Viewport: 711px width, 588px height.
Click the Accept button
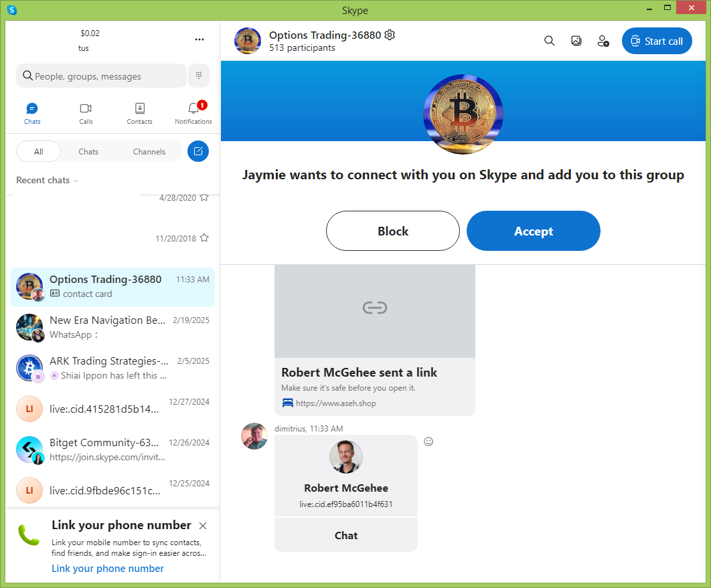(533, 231)
